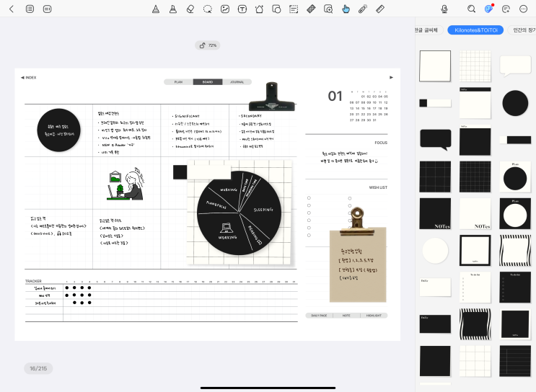Viewport: 536px width, 392px height.
Task: Select the link attachment tool
Action: pyautogui.click(x=363, y=9)
